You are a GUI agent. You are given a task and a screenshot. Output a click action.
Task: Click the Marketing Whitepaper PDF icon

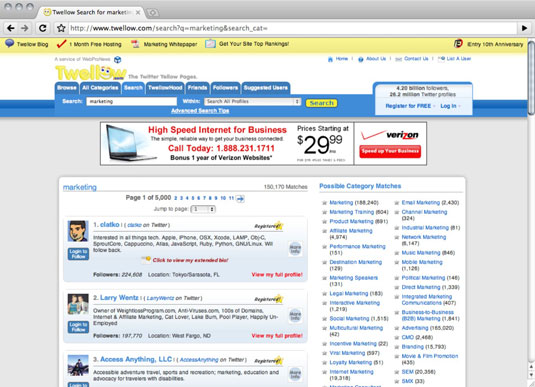click(x=135, y=44)
